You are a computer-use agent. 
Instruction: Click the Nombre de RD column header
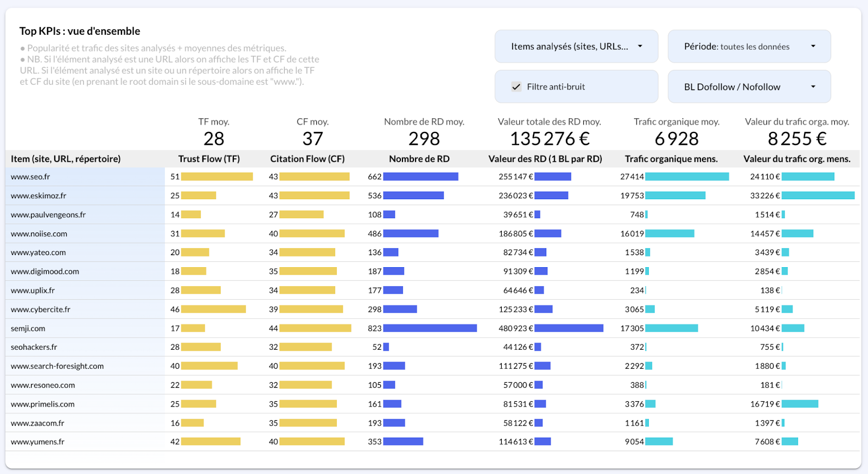[419, 159]
